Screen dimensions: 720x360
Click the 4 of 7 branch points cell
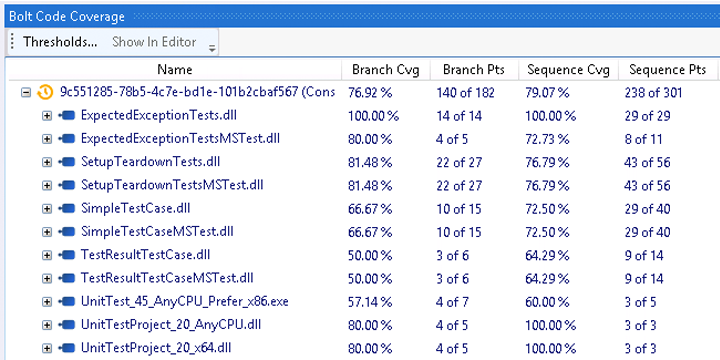(x=452, y=302)
